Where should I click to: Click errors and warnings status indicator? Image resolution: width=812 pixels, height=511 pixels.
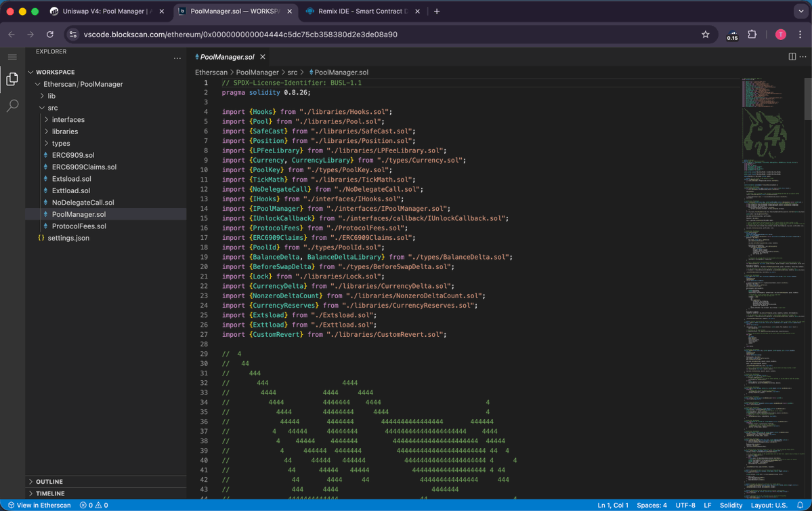point(94,505)
